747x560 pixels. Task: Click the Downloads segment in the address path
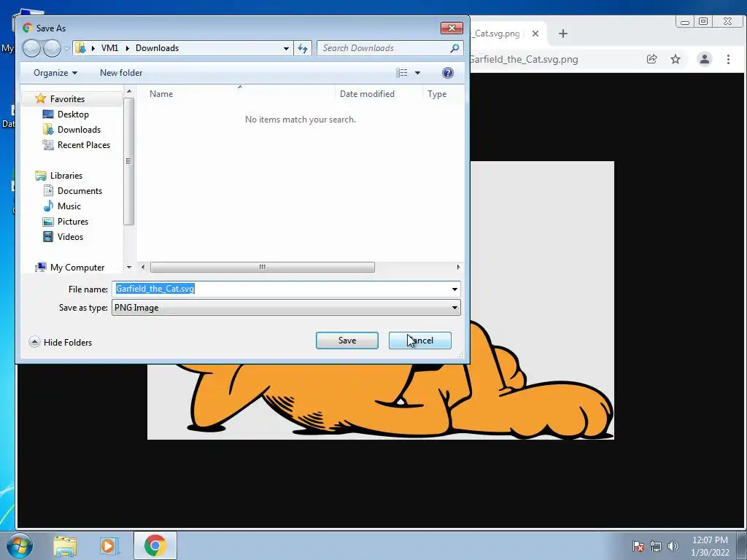click(158, 48)
